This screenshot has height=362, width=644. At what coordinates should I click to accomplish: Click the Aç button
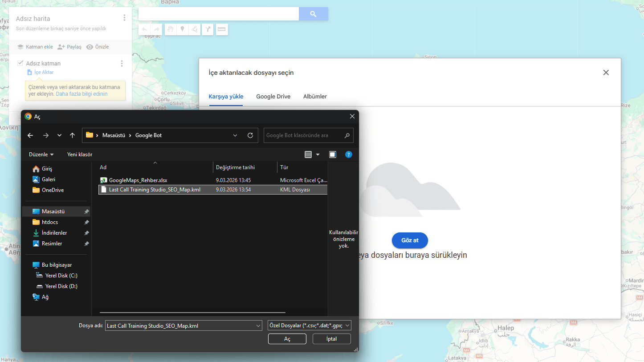[287, 339]
